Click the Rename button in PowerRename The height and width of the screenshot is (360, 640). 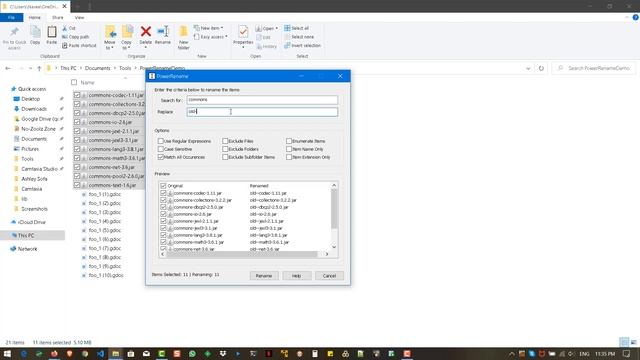click(264, 276)
